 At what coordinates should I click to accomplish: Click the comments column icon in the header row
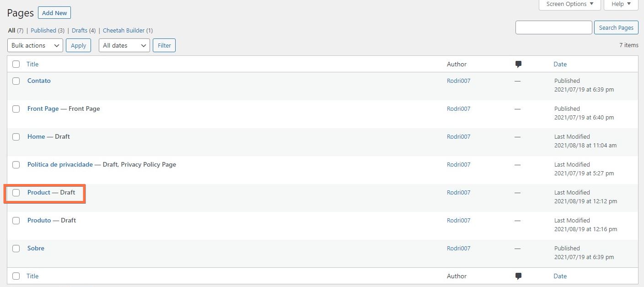(518, 64)
